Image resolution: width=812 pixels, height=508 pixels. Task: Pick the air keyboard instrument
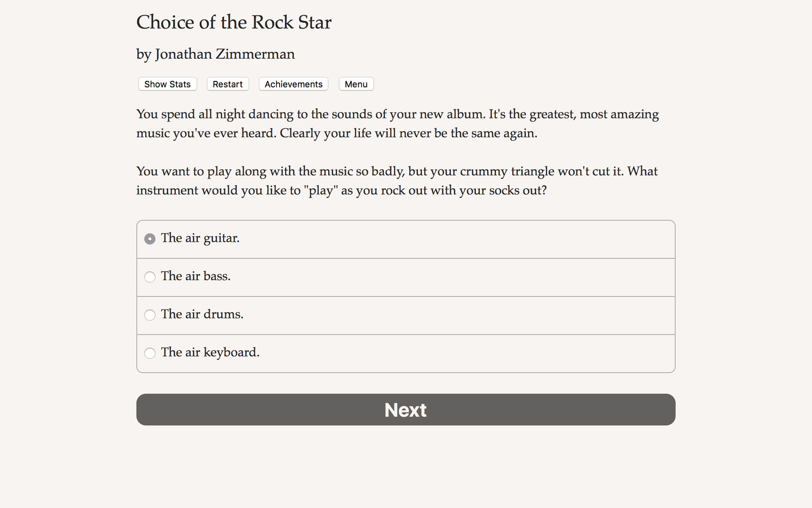[149, 353]
